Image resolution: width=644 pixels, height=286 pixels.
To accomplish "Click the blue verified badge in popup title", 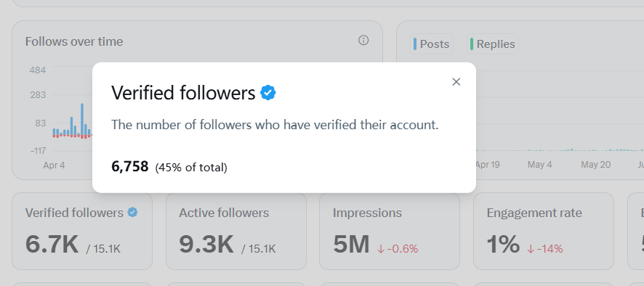I will tap(267, 93).
